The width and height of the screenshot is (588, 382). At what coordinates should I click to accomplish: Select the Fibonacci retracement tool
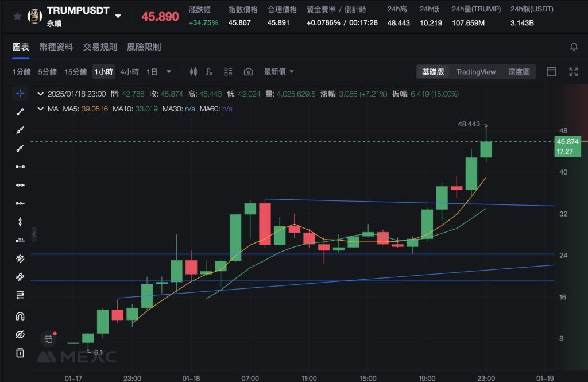[x=20, y=295]
